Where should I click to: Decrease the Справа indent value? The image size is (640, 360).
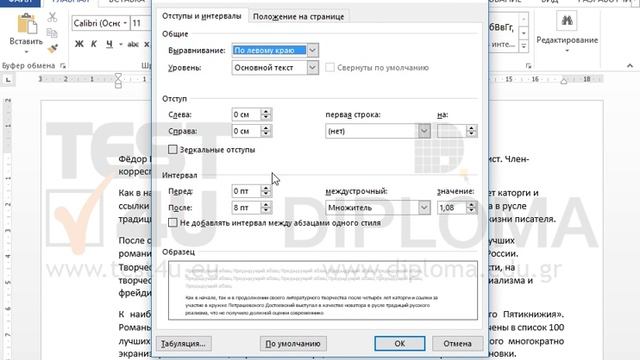pos(266,134)
